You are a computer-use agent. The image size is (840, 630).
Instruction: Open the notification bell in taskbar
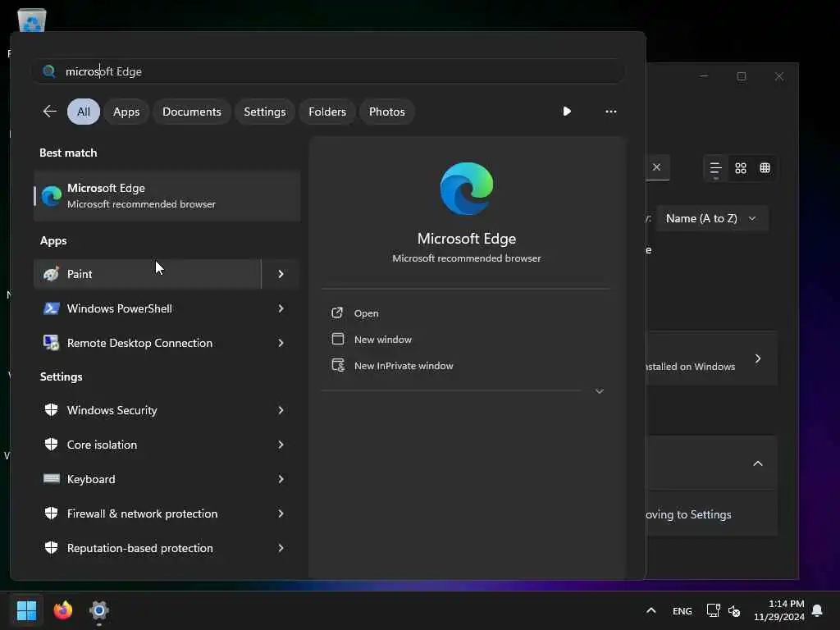(817, 610)
